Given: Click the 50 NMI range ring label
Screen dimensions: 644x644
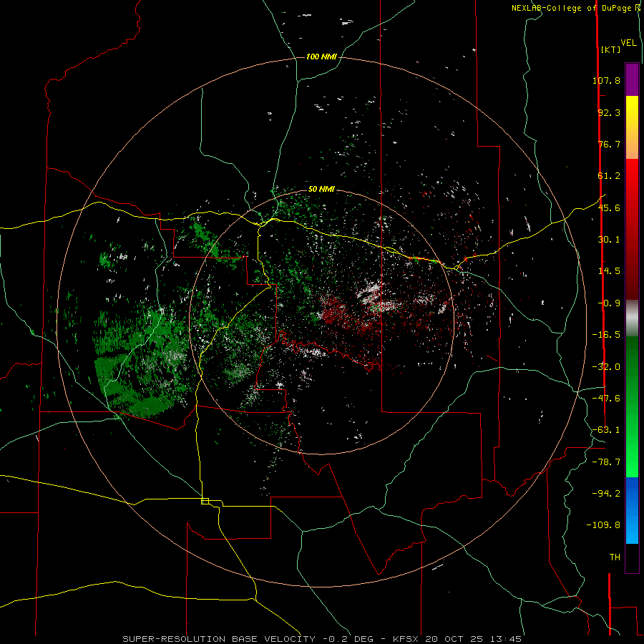Looking at the screenshot, I should [321, 190].
